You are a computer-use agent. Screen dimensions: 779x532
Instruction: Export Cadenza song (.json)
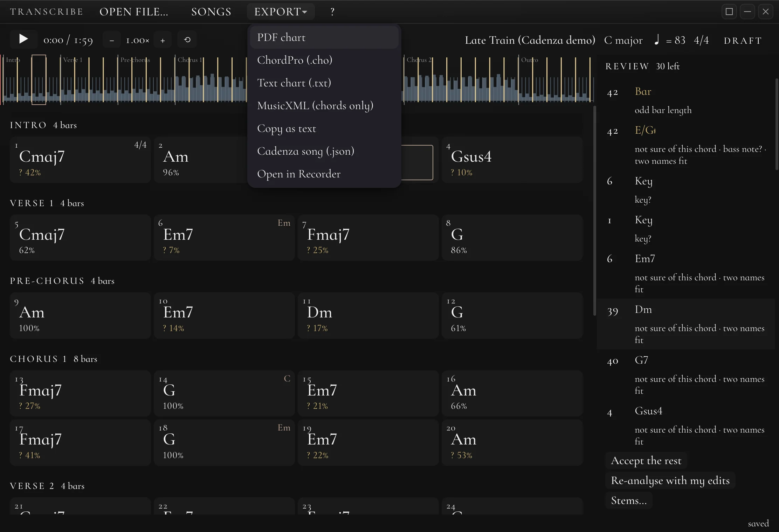point(324,151)
